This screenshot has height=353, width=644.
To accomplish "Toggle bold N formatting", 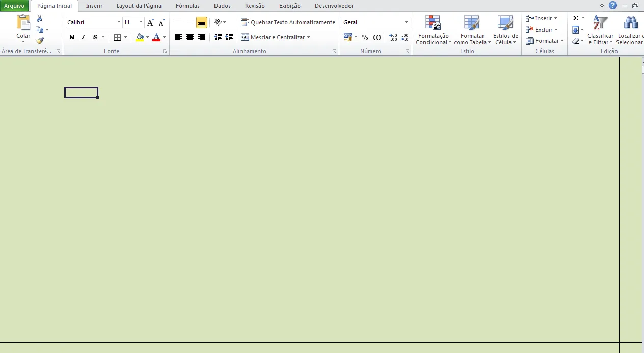I will tap(72, 37).
